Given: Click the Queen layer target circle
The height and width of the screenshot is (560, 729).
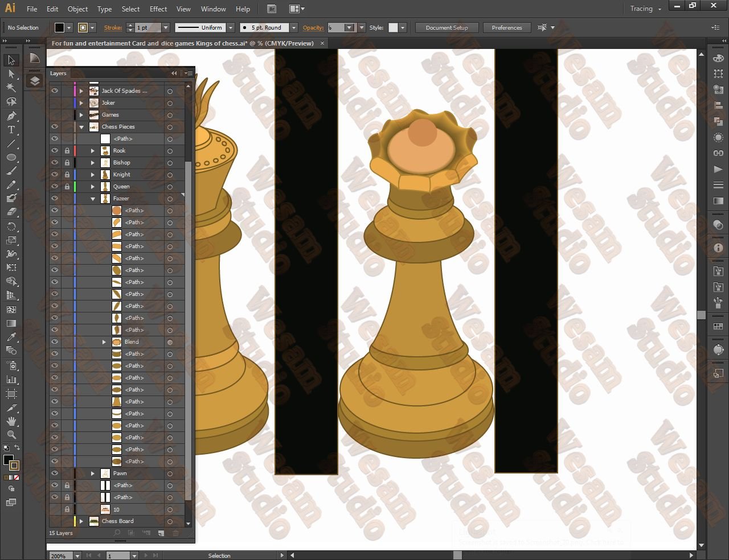Looking at the screenshot, I should coord(170,187).
